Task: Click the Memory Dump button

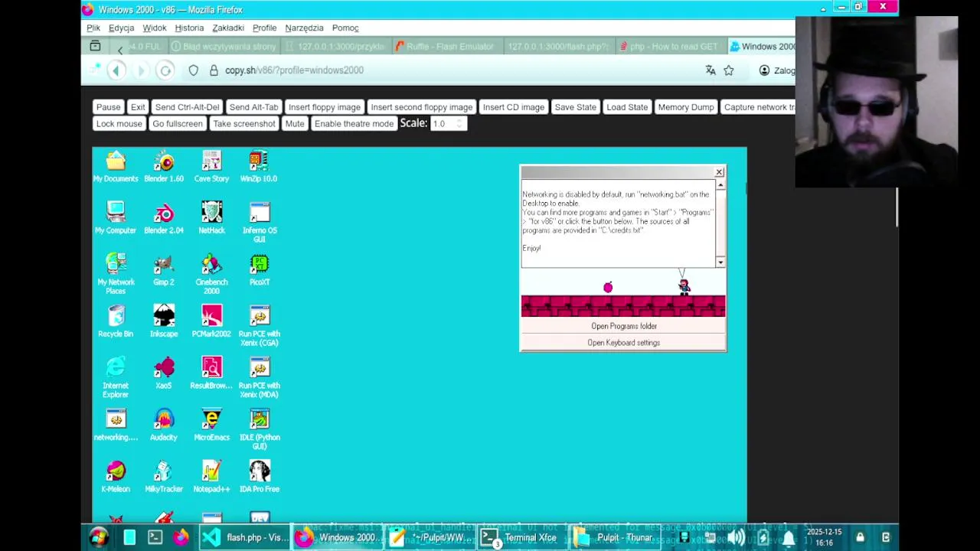Action: [x=685, y=107]
